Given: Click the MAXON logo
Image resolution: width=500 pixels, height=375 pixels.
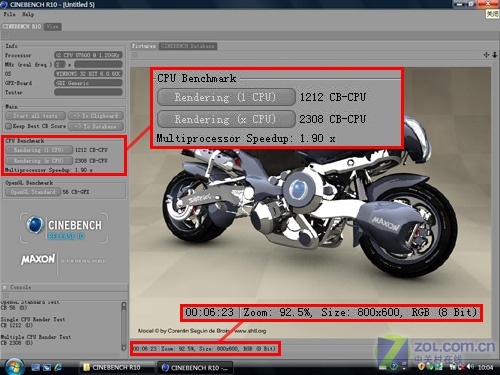Looking at the screenshot, I should pos(38,259).
